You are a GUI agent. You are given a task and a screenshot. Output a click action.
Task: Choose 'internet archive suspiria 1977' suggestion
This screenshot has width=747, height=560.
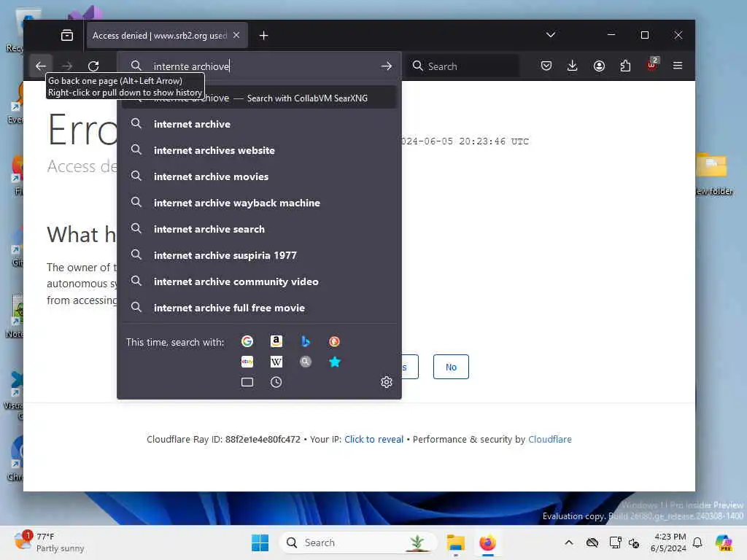[259, 255]
